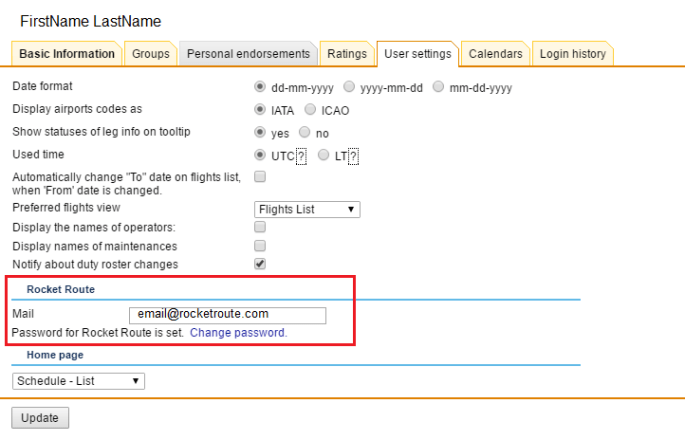Viewport: 685px width, 440px height.
Task: Go to the Login history tab
Action: coord(572,54)
